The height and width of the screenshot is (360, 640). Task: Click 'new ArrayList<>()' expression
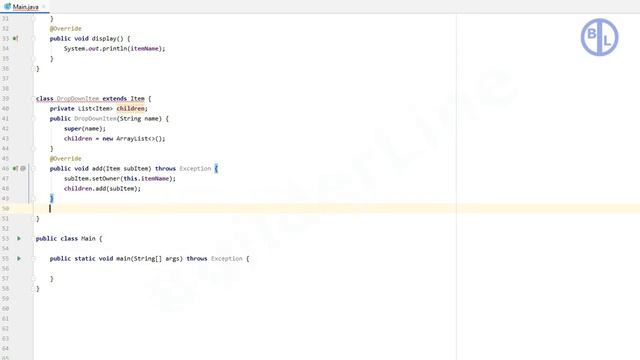click(x=133, y=138)
